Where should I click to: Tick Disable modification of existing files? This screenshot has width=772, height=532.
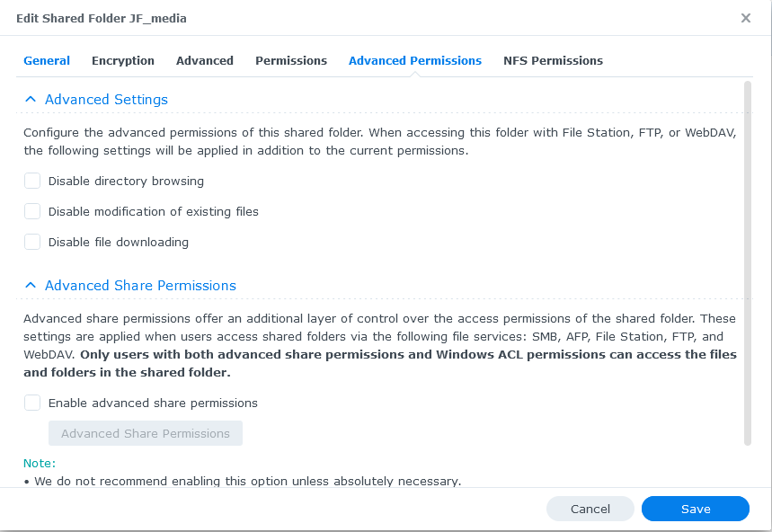tap(32, 211)
